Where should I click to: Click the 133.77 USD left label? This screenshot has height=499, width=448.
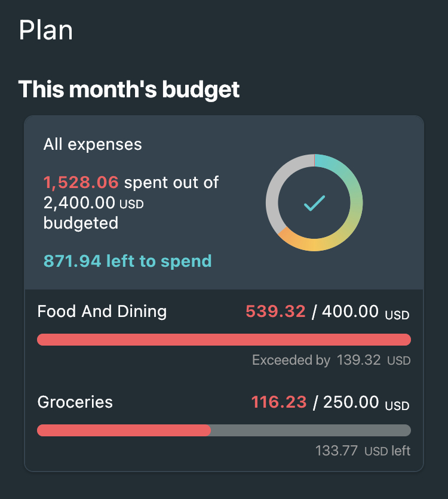(363, 451)
